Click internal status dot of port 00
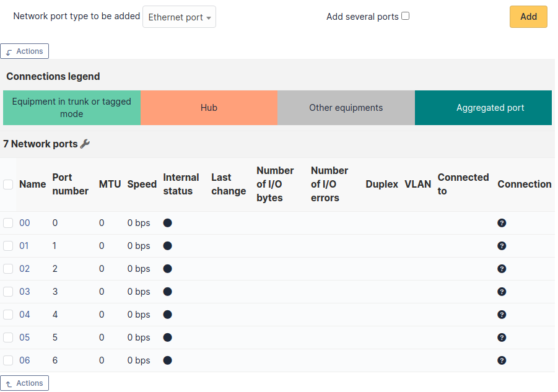The height and width of the screenshot is (392, 558). pyautogui.click(x=168, y=223)
